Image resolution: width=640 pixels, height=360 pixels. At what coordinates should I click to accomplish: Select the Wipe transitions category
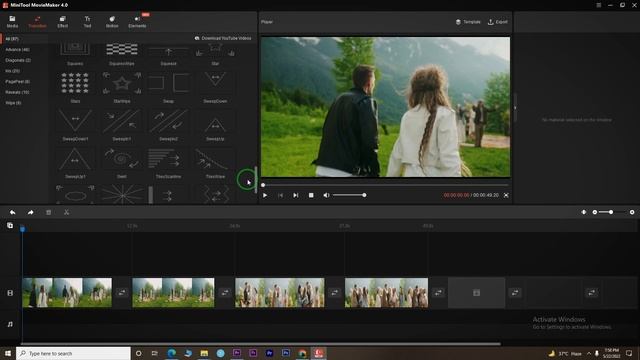click(13, 102)
